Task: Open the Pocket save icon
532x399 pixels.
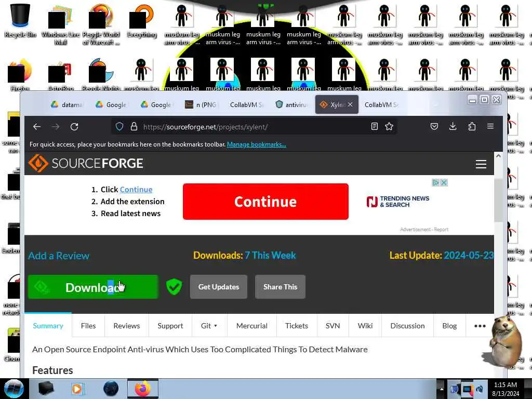Action: 434,127
